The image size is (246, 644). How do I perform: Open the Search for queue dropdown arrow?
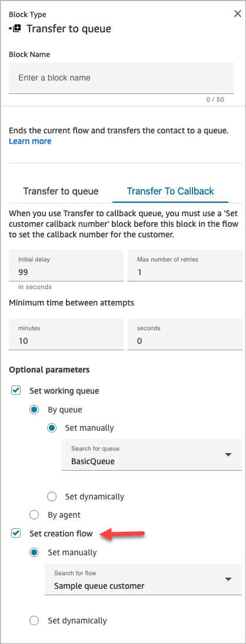pos(228,455)
